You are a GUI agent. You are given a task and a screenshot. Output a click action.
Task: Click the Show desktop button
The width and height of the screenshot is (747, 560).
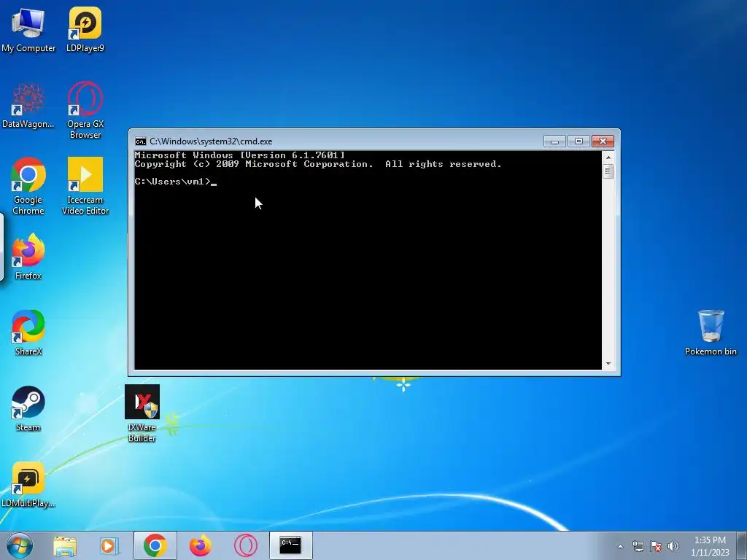pyautogui.click(x=742, y=545)
